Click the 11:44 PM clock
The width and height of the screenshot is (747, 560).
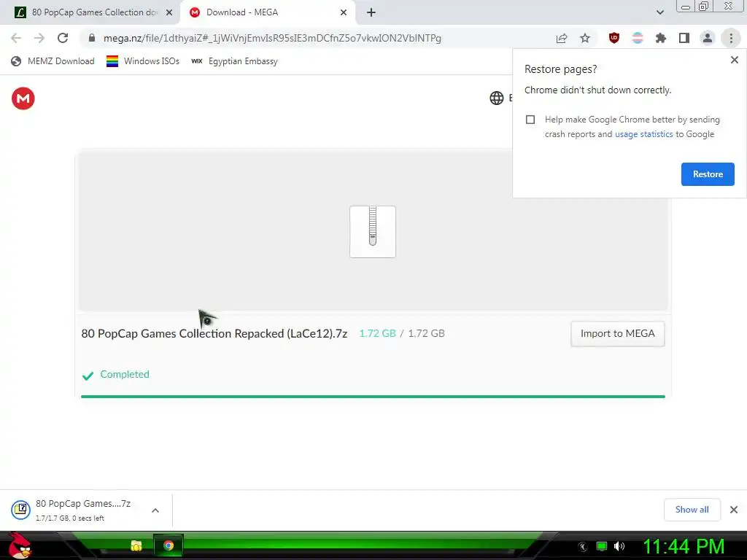(684, 546)
